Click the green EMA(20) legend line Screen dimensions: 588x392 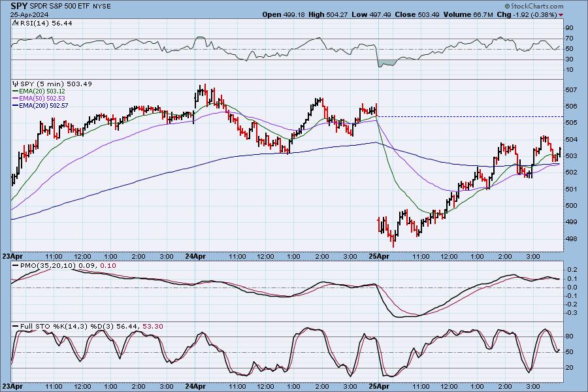pos(16,91)
